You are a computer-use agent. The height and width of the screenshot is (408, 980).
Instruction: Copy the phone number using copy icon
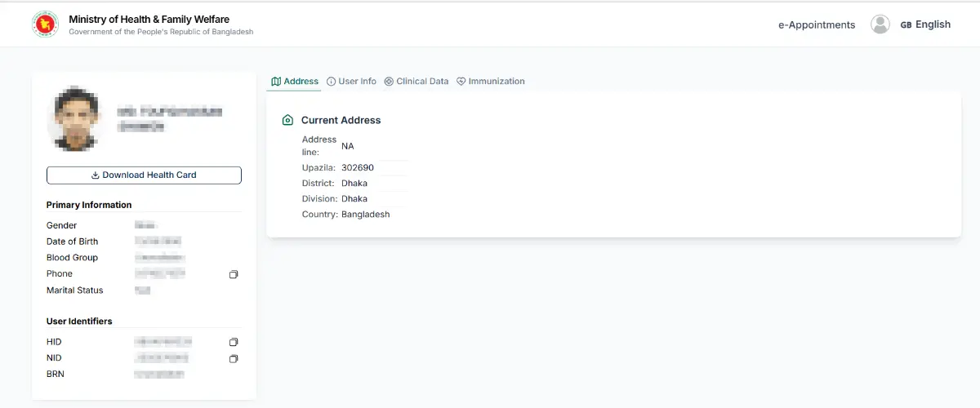(x=234, y=274)
